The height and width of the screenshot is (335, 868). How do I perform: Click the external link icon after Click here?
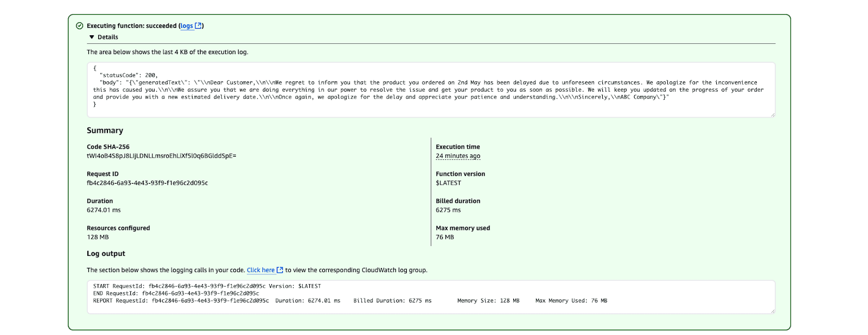click(280, 270)
